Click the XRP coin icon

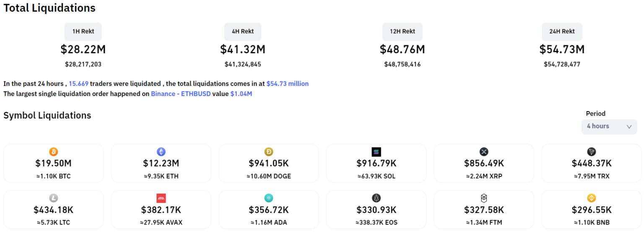pos(484,152)
